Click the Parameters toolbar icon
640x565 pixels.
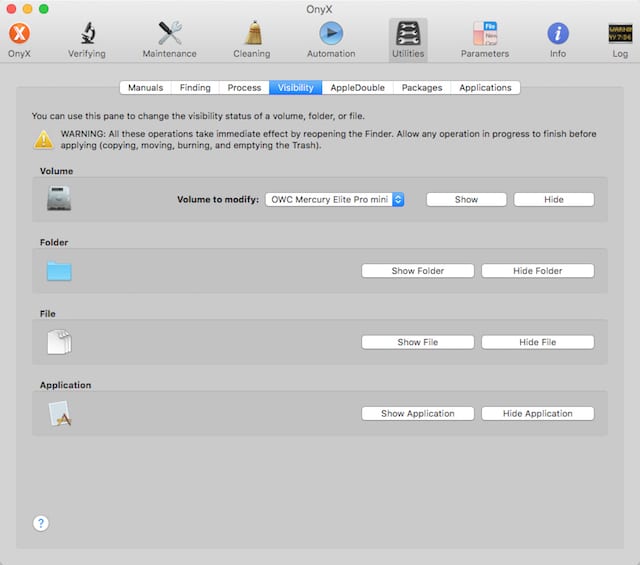point(484,34)
